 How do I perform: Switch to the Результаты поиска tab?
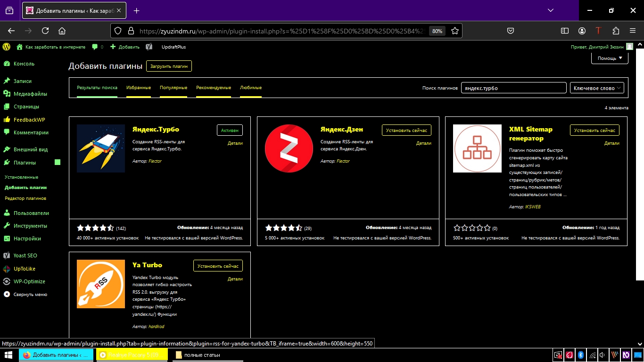click(x=97, y=88)
